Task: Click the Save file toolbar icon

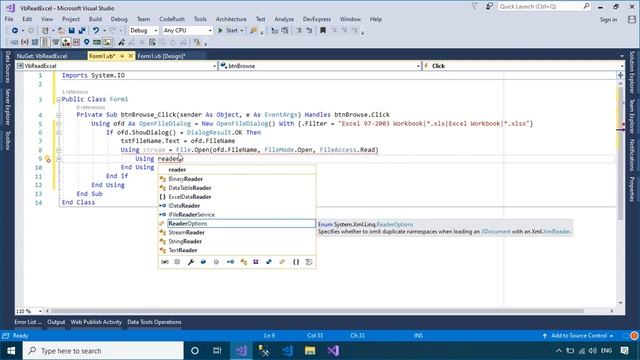Action: click(71, 31)
